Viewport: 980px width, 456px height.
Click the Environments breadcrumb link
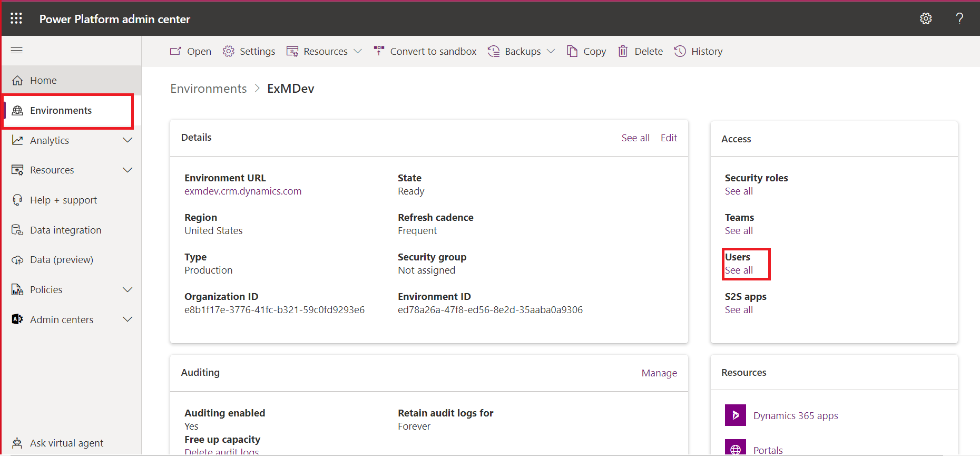point(209,89)
